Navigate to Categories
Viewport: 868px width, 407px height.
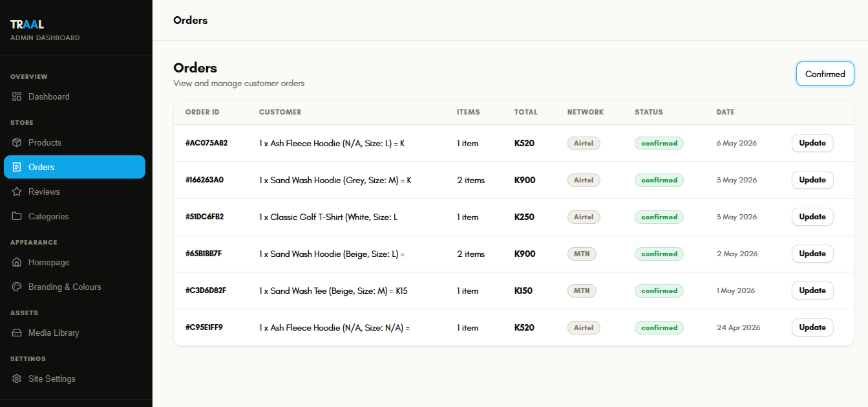click(74, 216)
